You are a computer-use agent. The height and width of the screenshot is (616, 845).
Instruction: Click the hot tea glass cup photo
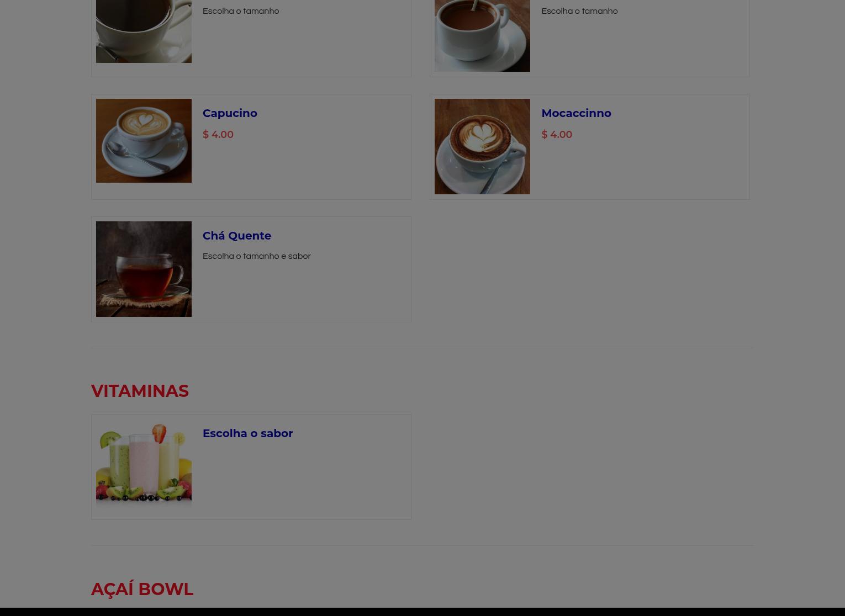[144, 269]
